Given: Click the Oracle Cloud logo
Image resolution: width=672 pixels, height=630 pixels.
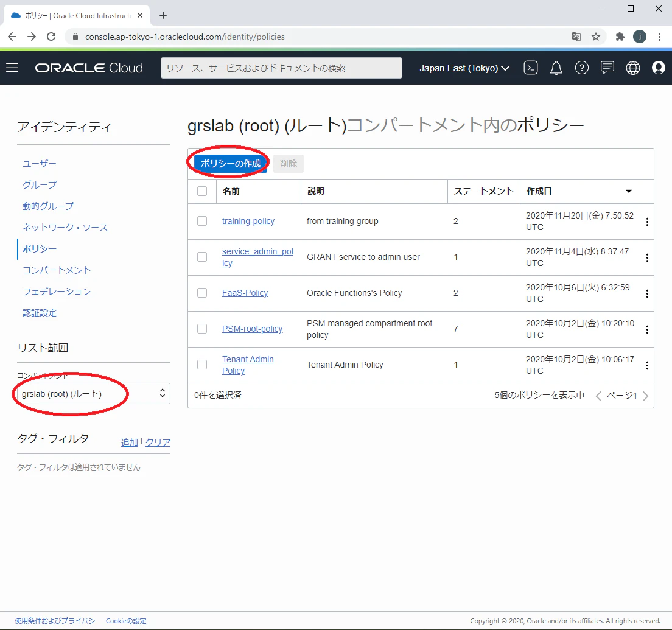Looking at the screenshot, I should coord(89,68).
